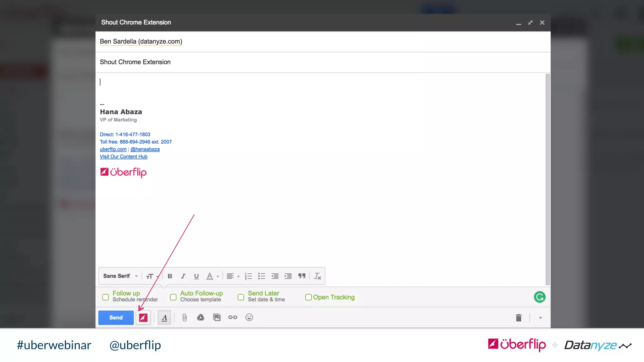Open text size dropdown

153,276
